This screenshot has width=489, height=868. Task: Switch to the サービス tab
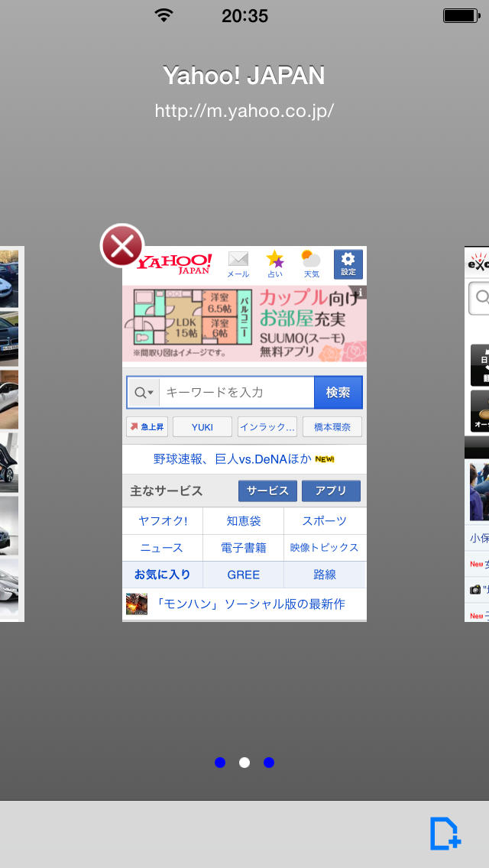coord(267,491)
